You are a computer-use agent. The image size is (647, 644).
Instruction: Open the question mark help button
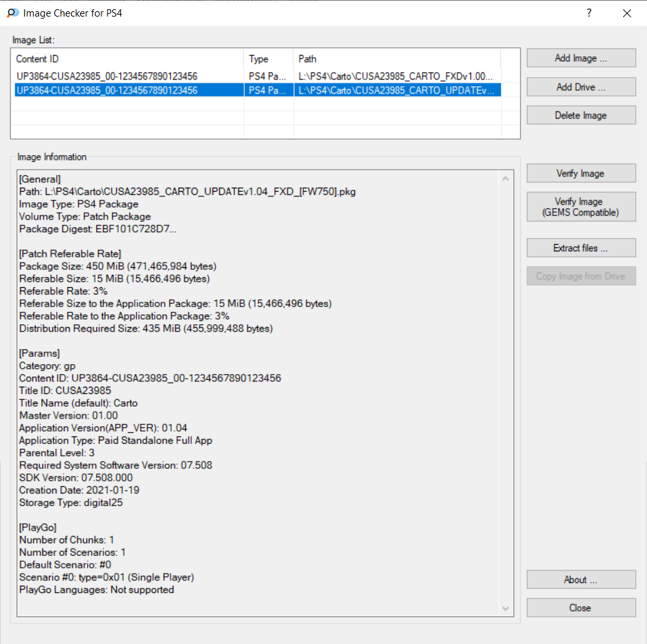point(589,13)
